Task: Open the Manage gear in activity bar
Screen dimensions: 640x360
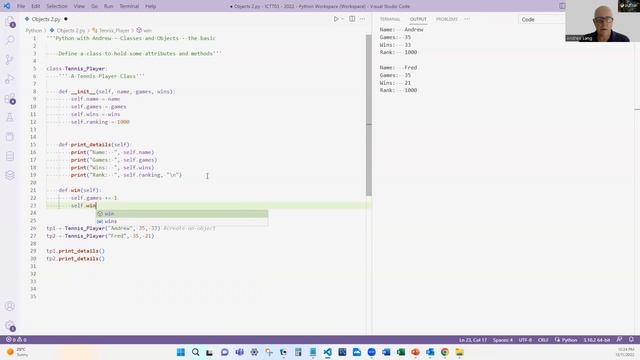Action: (10, 326)
